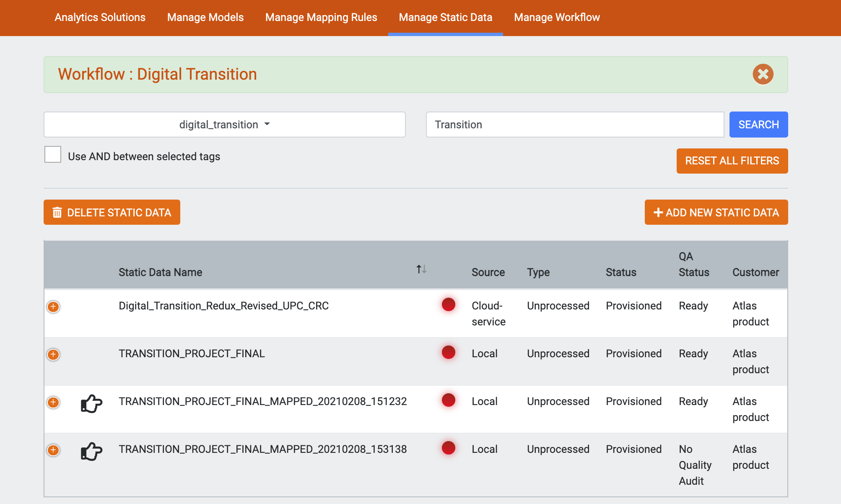The width and height of the screenshot is (841, 504).
Task: Click the TRANSITION_PROJECT_FINAL name cell
Action: click(x=192, y=353)
